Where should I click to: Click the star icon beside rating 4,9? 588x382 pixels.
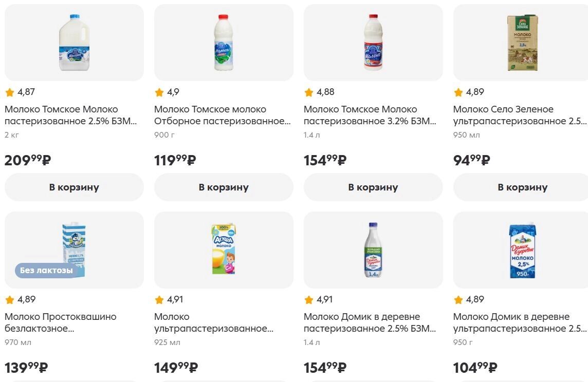tap(159, 92)
